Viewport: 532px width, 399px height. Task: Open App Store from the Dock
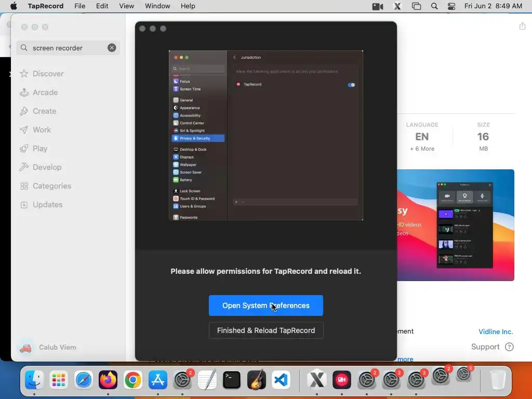coord(158,380)
